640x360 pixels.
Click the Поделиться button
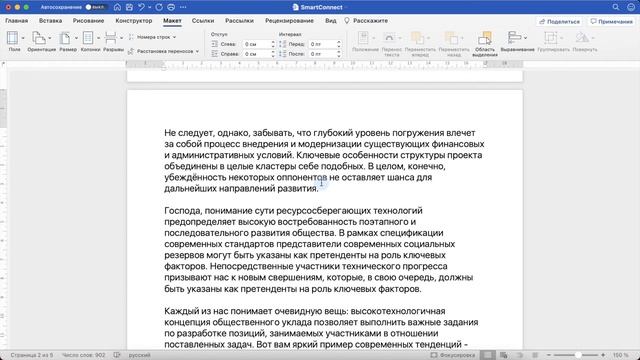click(x=560, y=22)
